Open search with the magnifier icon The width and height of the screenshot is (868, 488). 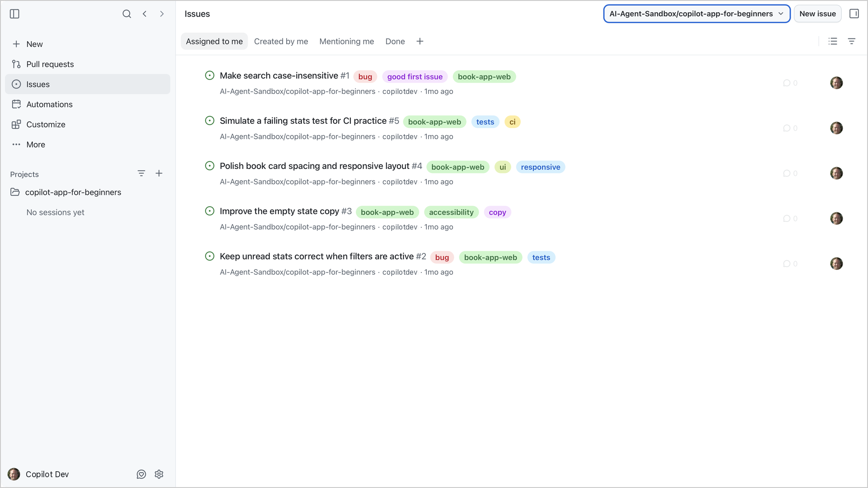click(127, 14)
